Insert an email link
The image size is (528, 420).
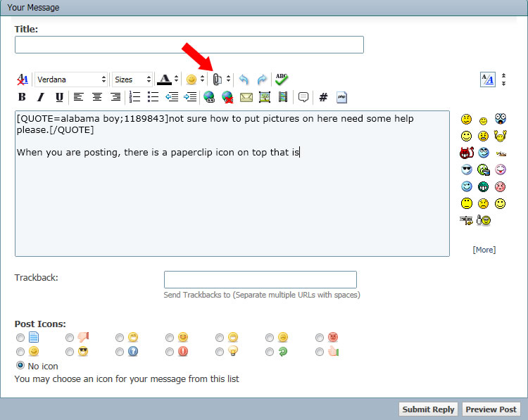pyautogui.click(x=246, y=97)
